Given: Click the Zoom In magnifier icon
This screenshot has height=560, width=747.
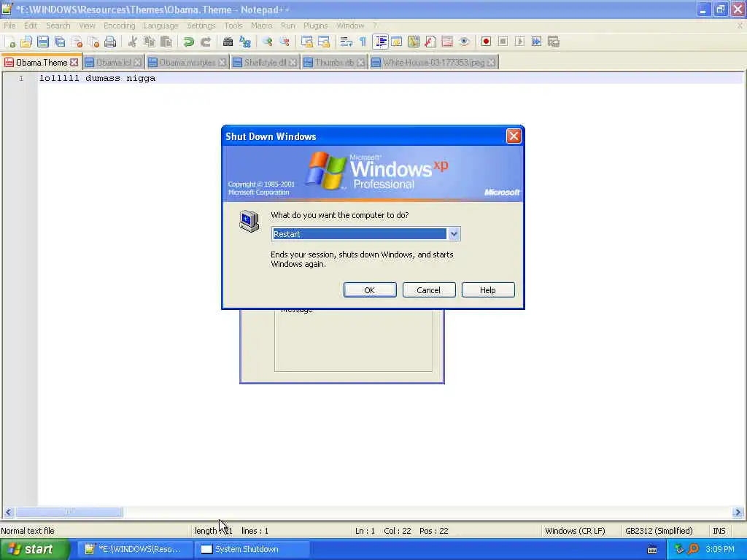Looking at the screenshot, I should coord(267,42).
